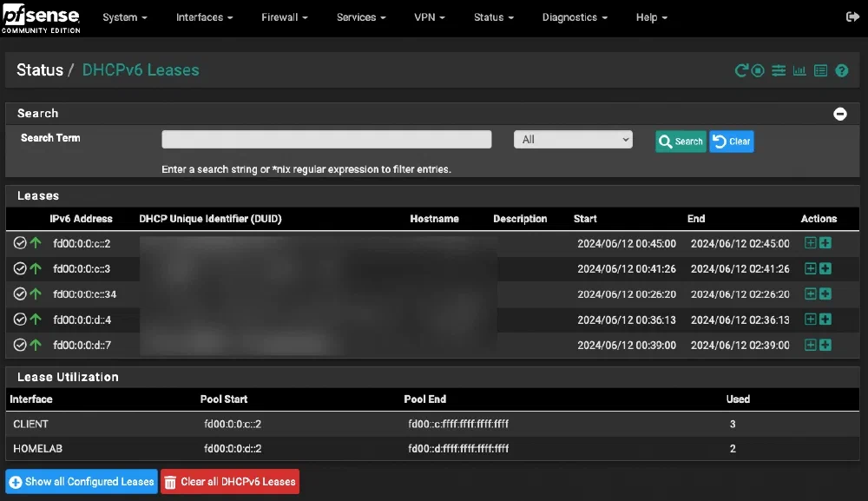
Task: Collapse the Search panel with the minus toggle
Action: point(840,113)
